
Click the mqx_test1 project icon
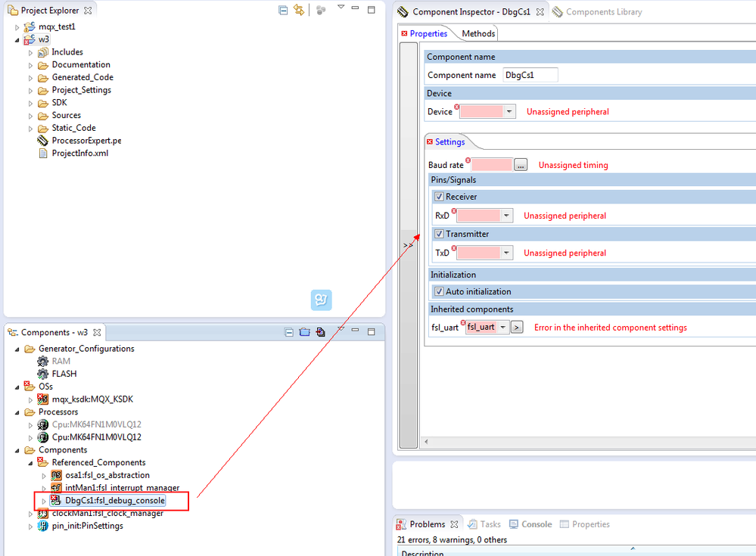point(30,27)
